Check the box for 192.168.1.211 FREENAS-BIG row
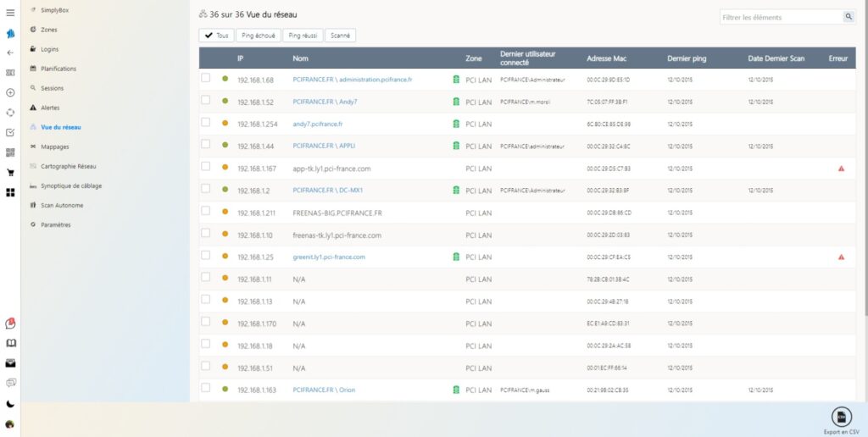The image size is (868, 437). tap(205, 212)
